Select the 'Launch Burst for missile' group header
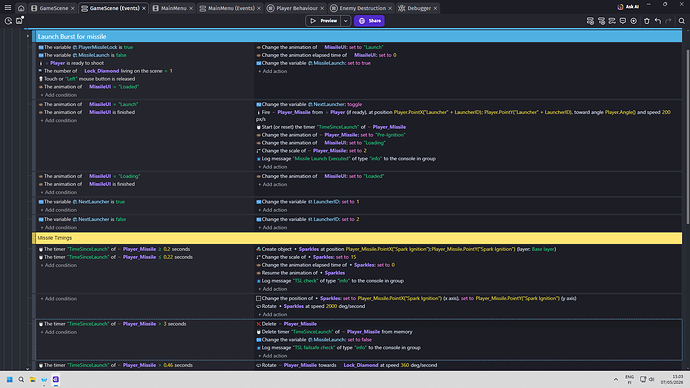Image resolution: width=690 pixels, height=388 pixels. [x=359, y=37]
